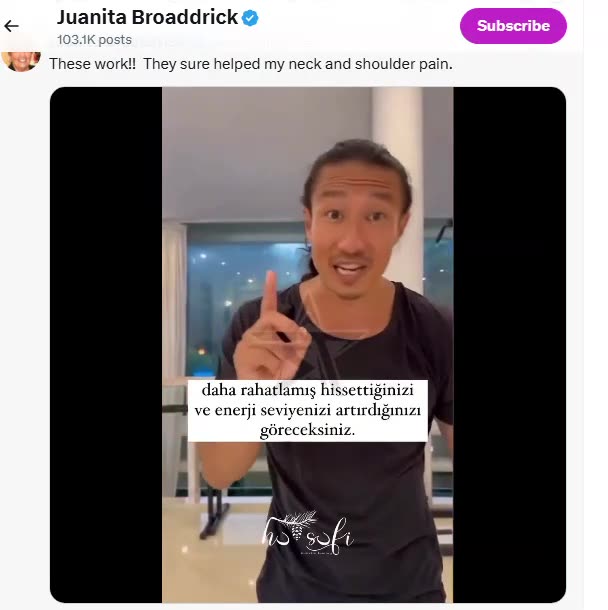Open the poster's profile avatar
608x610 pixels.
click(x=21, y=60)
